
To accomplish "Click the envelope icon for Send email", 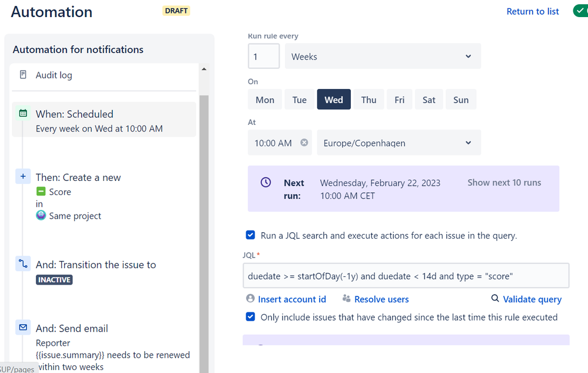I will point(23,327).
